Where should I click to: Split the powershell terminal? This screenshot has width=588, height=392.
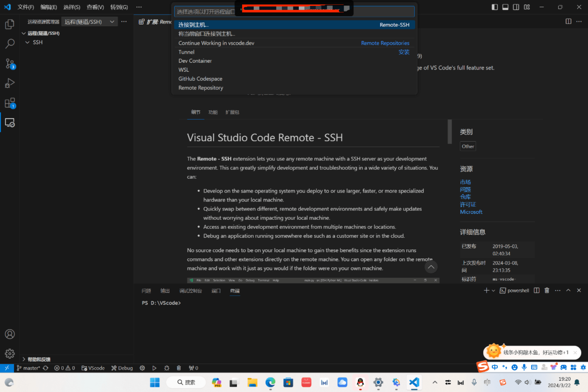click(x=536, y=290)
